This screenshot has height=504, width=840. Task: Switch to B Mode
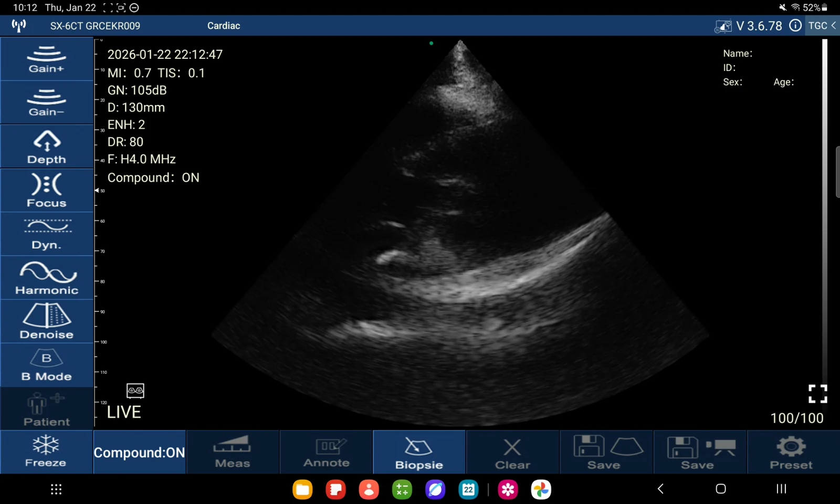point(47,365)
